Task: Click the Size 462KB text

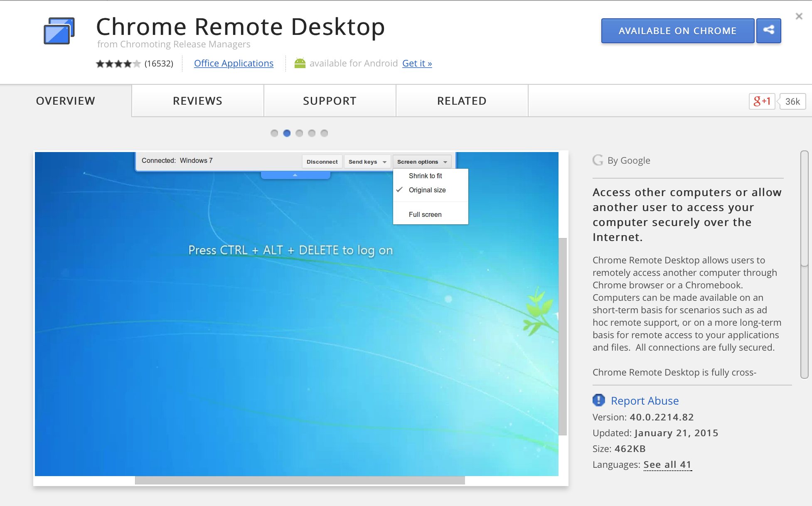Action: click(x=619, y=449)
